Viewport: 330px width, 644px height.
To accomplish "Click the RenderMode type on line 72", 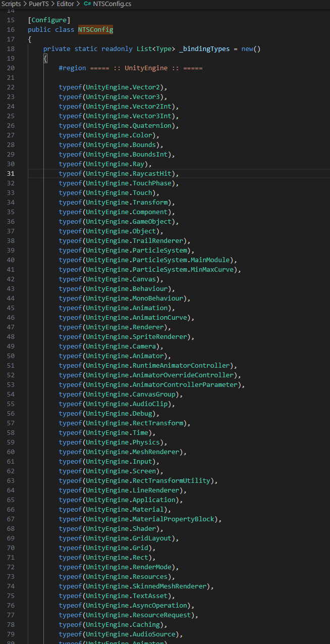I will click(151, 567).
